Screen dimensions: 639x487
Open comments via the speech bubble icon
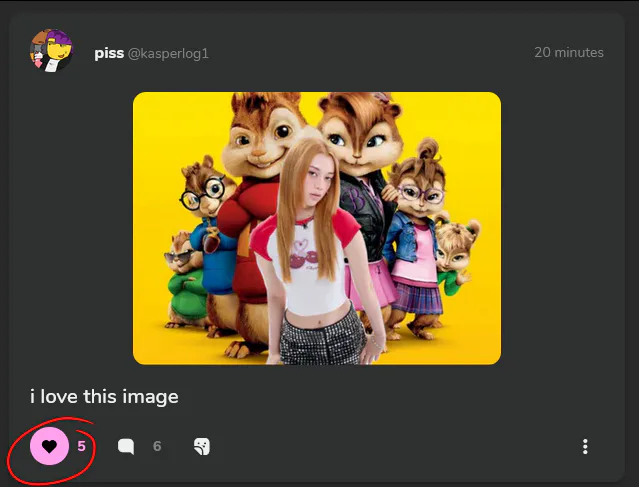pyautogui.click(x=126, y=446)
